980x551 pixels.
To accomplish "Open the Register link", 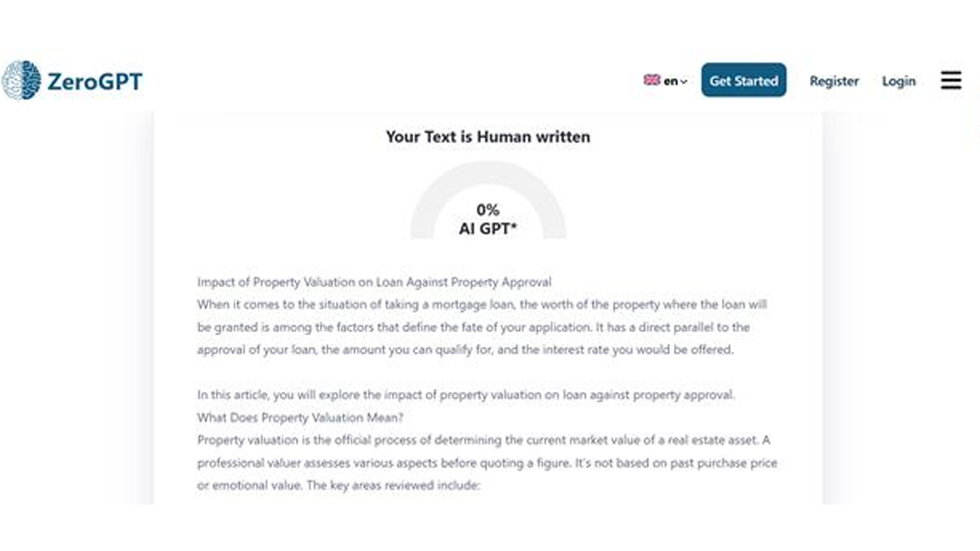I will [834, 81].
